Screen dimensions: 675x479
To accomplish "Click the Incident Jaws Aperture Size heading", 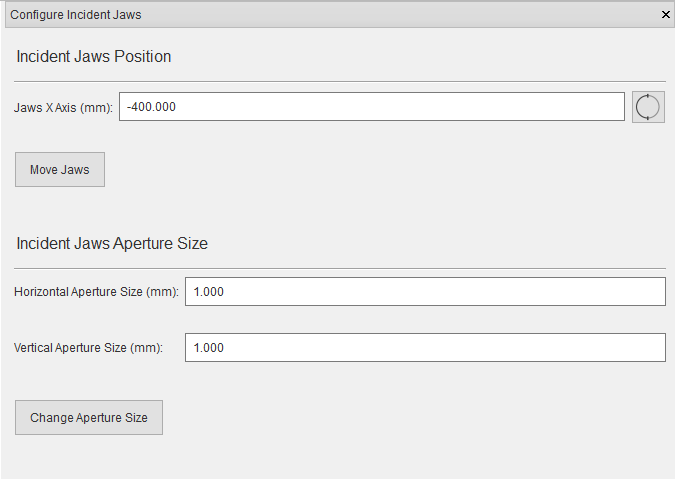I will point(112,244).
